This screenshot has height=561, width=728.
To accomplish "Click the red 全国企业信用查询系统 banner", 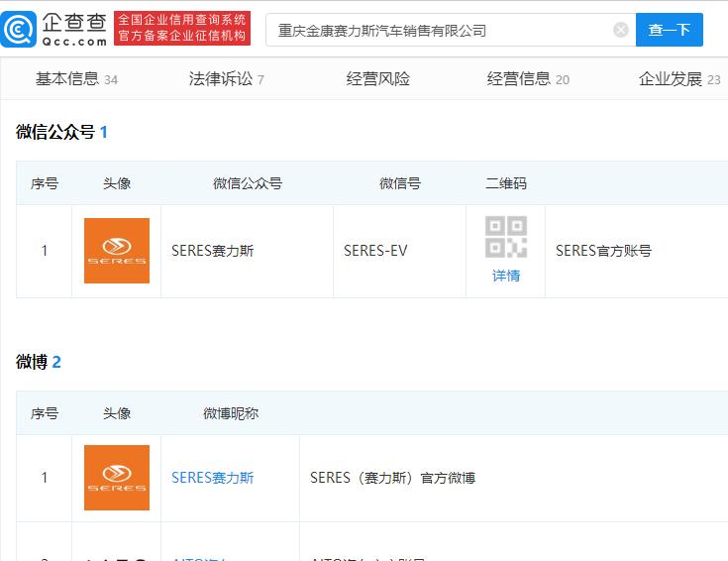I will click(182, 28).
